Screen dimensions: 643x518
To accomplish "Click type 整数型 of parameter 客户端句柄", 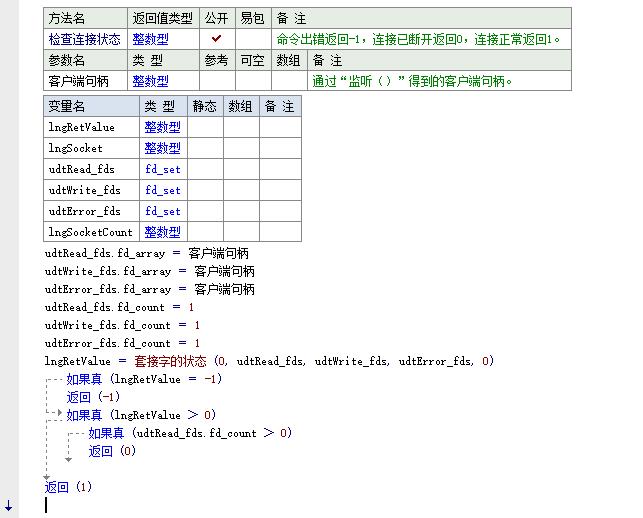I will click(x=150, y=81).
